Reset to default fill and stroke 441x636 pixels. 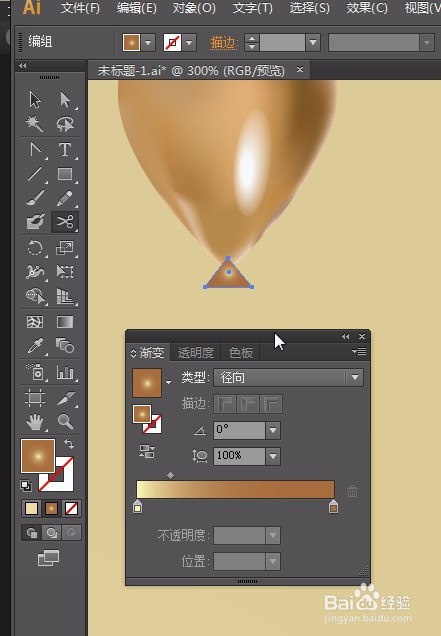tap(26, 485)
